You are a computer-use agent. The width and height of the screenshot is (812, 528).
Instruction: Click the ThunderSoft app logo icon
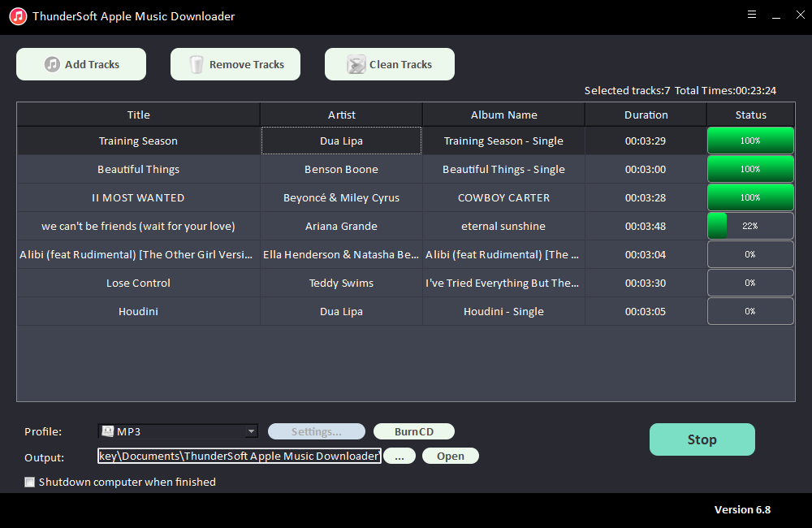pos(17,16)
